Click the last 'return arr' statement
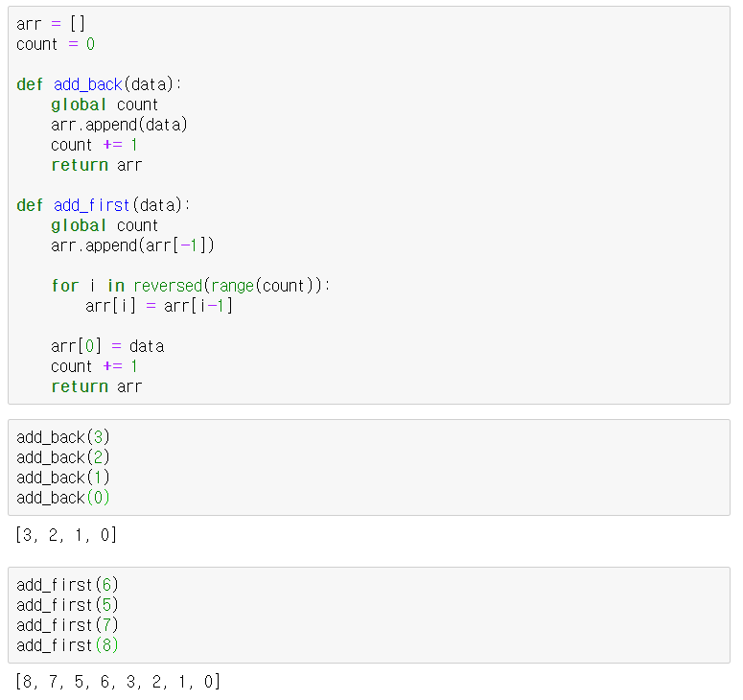The image size is (743, 700). point(96,386)
